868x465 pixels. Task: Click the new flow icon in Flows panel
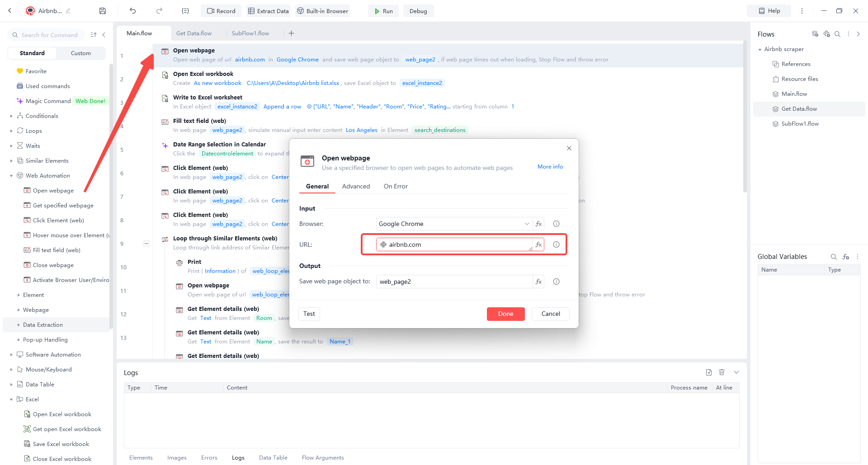(815, 34)
